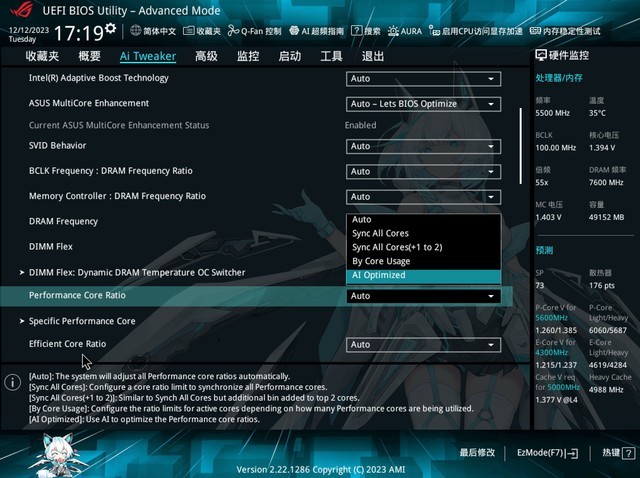Click the 5500 MHz frequency value
This screenshot has width=640, height=478.
point(552,113)
